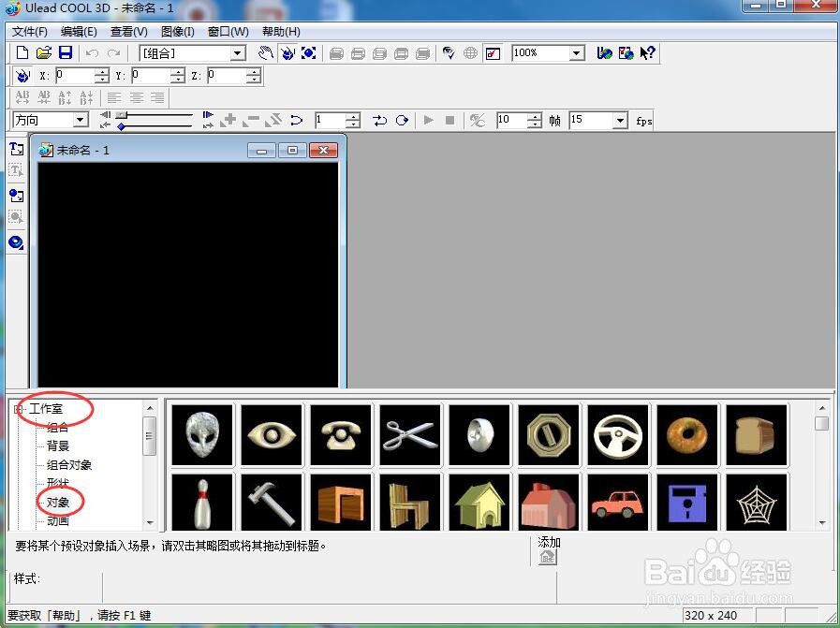Open the 帮助(H) menu
The width and height of the screenshot is (840, 628).
(x=281, y=32)
